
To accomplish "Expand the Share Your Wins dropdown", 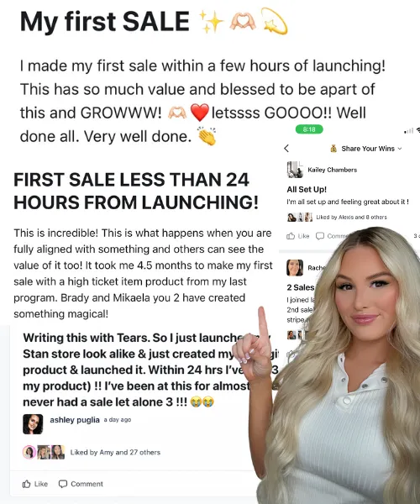I will [366, 149].
